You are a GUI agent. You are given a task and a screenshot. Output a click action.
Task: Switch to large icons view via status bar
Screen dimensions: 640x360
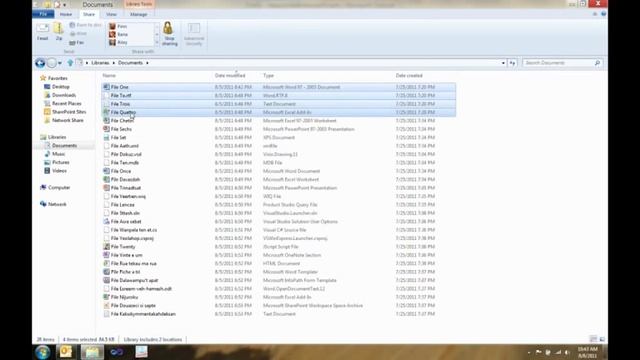pyautogui.click(x=602, y=339)
